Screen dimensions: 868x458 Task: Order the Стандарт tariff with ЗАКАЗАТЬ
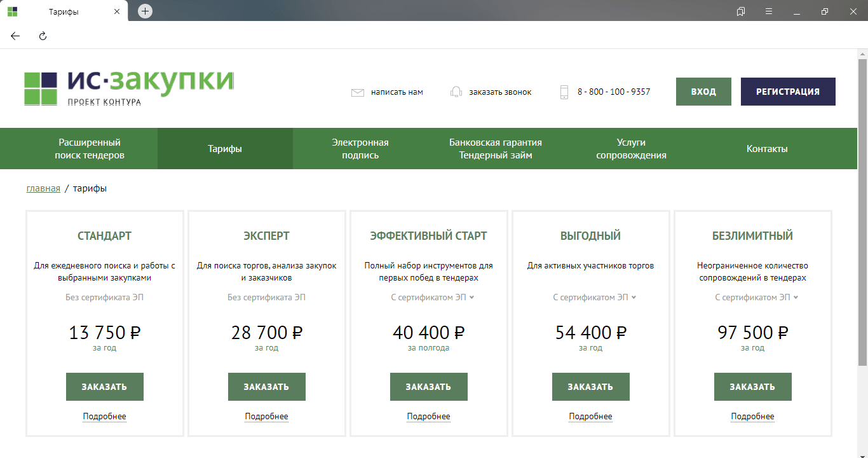point(105,387)
